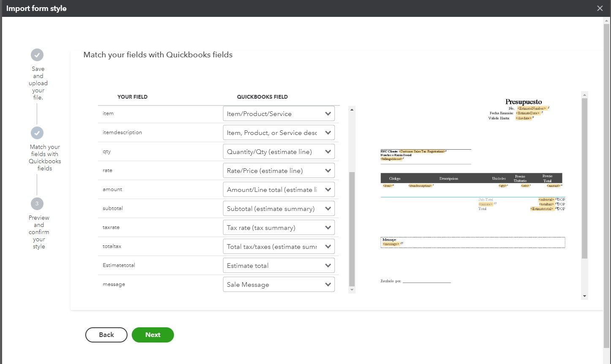Click the preview pane scroll up arrow
The height and width of the screenshot is (364, 611).
pos(585,95)
